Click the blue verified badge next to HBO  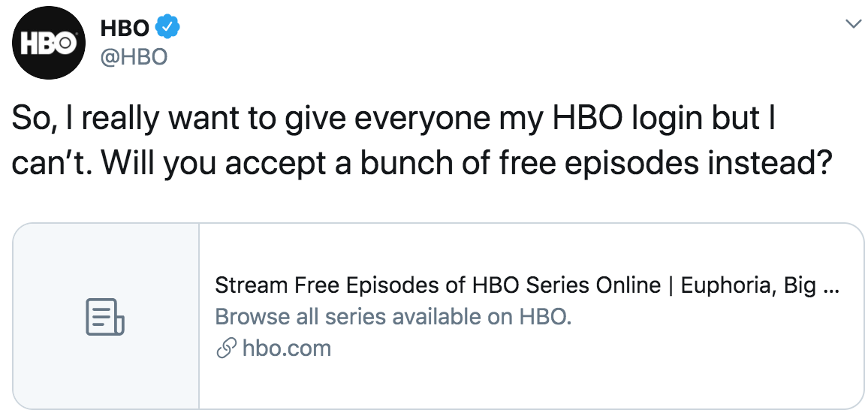click(167, 27)
